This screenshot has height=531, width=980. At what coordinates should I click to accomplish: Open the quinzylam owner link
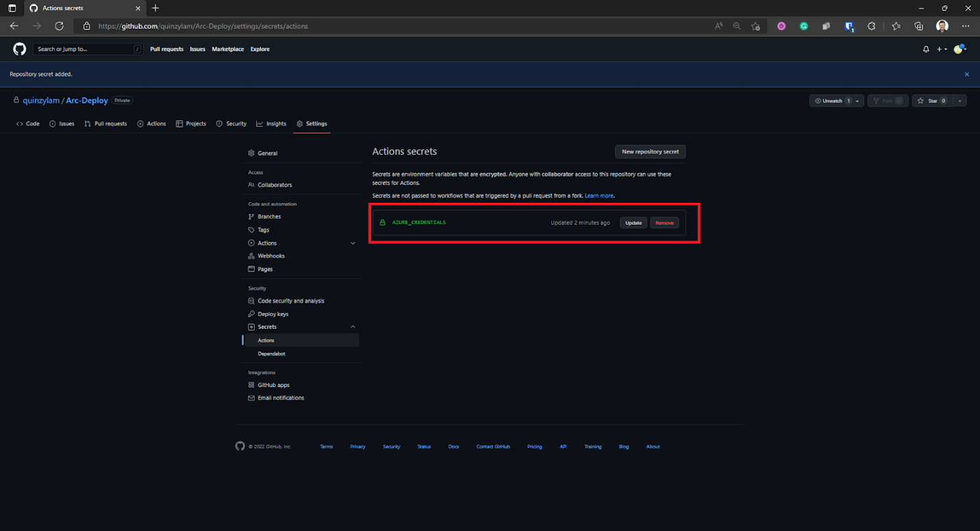click(41, 101)
